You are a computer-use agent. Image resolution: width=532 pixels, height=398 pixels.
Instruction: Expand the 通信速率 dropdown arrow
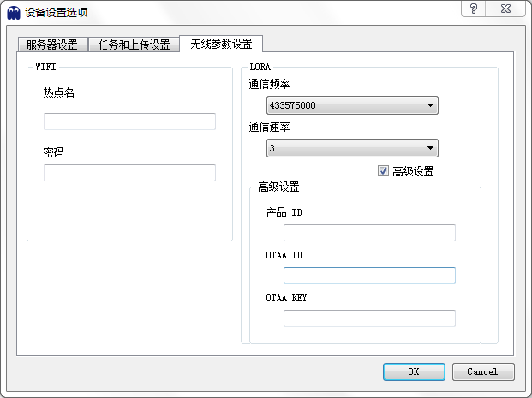(x=430, y=148)
